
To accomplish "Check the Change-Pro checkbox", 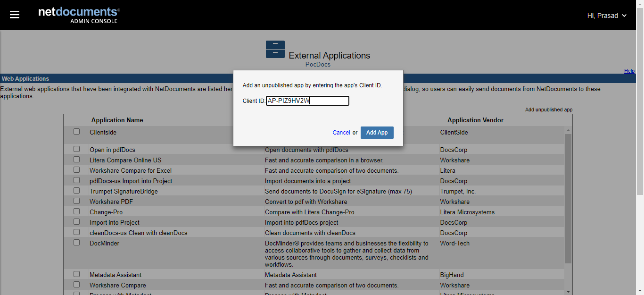I will 77,211.
